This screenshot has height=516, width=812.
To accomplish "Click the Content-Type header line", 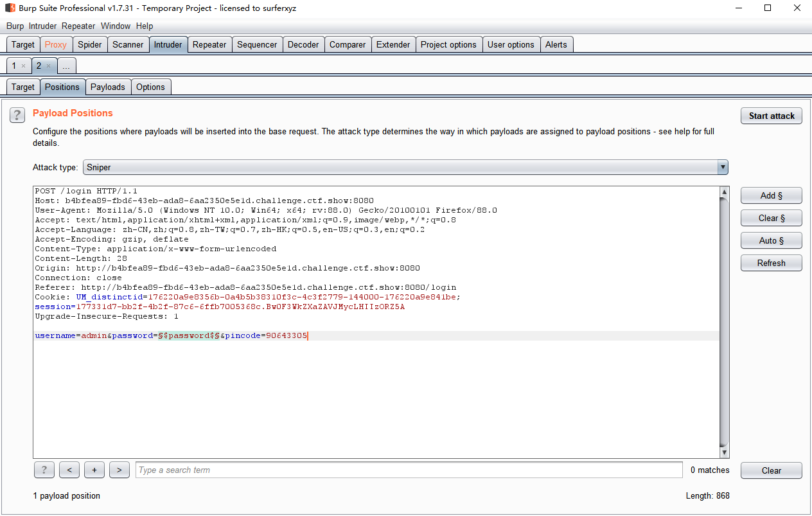I will pyautogui.click(x=155, y=249).
